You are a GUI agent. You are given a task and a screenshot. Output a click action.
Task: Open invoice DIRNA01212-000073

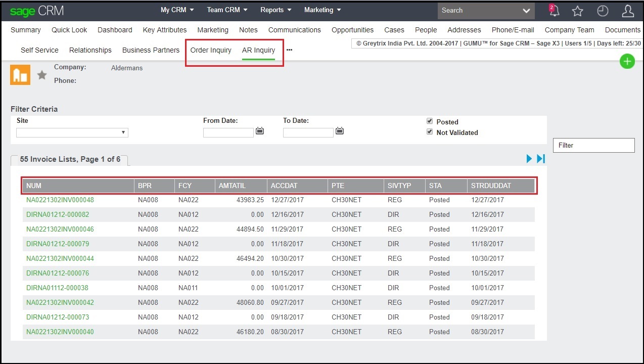(58, 317)
